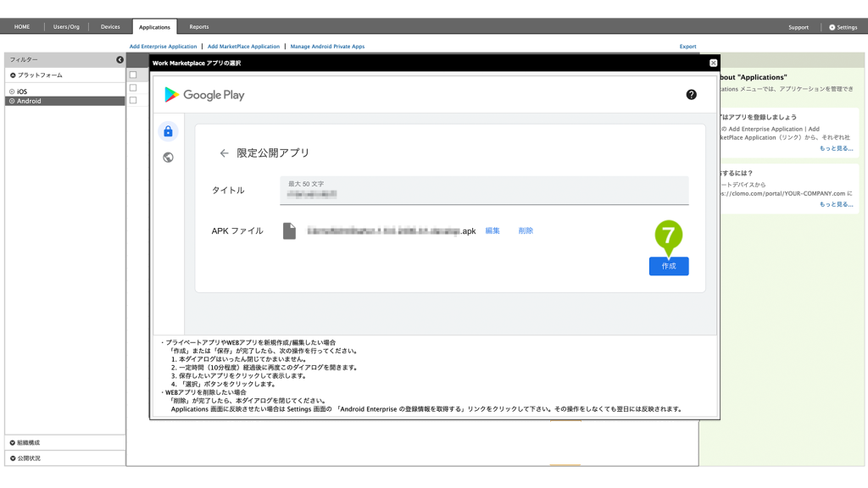Switch to the Devices tab
The height and width of the screenshot is (488, 868).
coord(110,26)
